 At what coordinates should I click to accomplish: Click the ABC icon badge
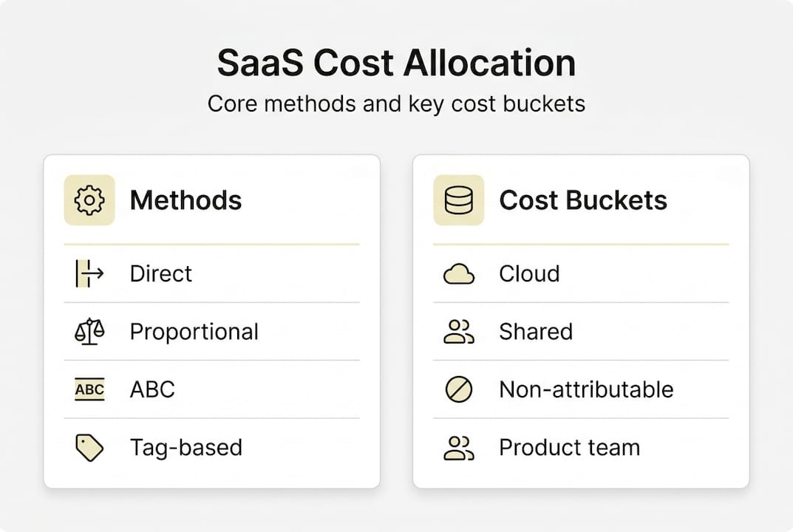pos(89,389)
